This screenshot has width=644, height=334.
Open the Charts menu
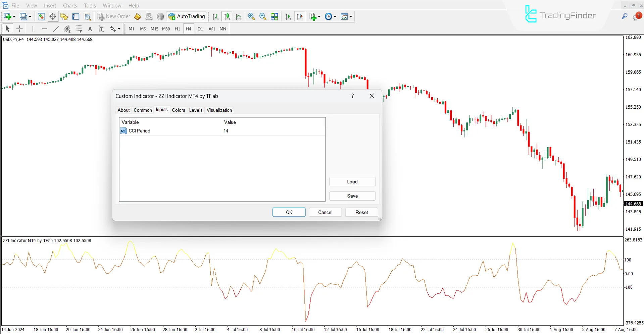click(x=70, y=5)
